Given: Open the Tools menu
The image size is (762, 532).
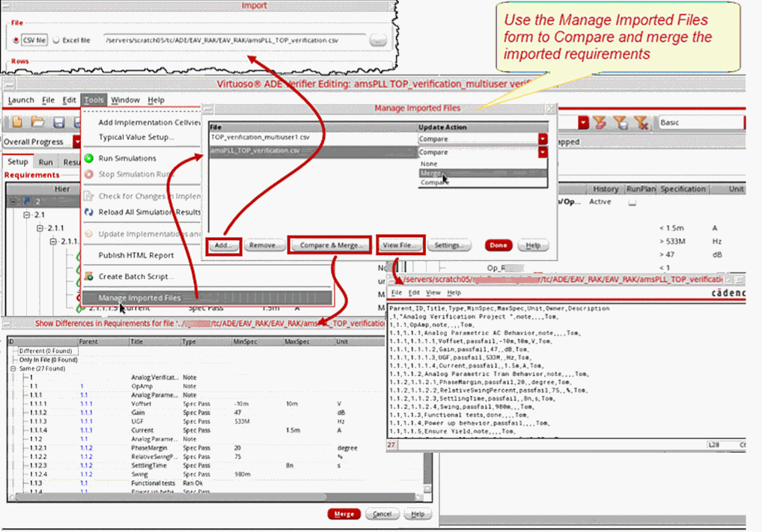Looking at the screenshot, I should [x=94, y=100].
